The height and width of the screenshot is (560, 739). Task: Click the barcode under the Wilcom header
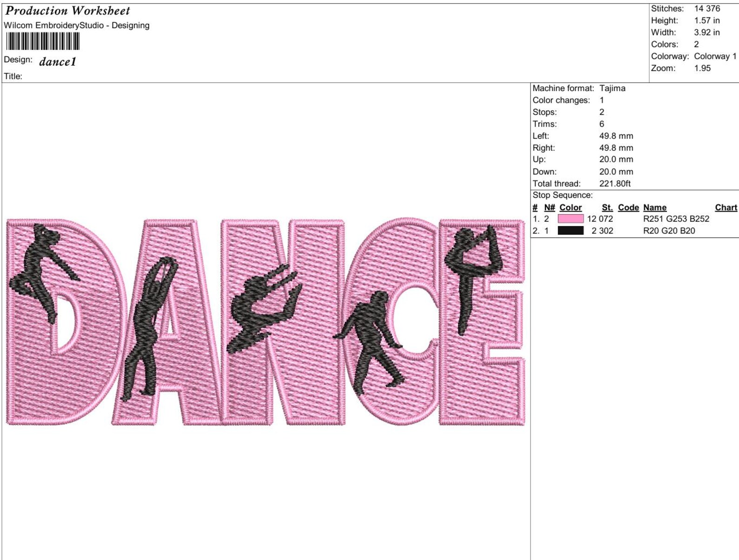43,41
